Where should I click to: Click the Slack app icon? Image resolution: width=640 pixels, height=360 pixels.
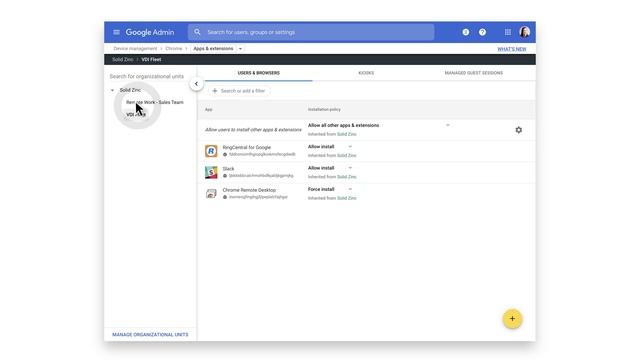211,172
